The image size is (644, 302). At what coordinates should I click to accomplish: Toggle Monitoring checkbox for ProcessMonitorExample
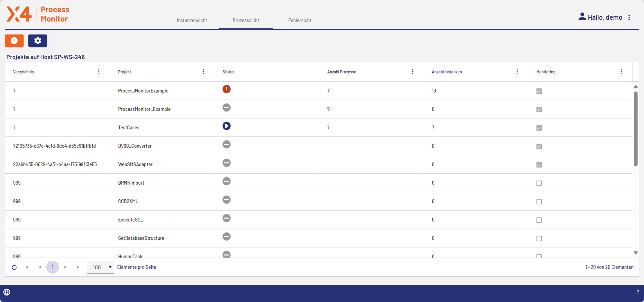point(539,91)
